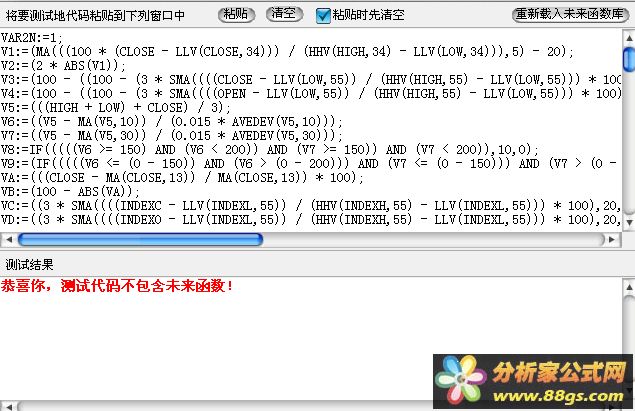Click the code area's scroll-left arrow
The height and width of the screenshot is (411, 635).
click(9, 240)
